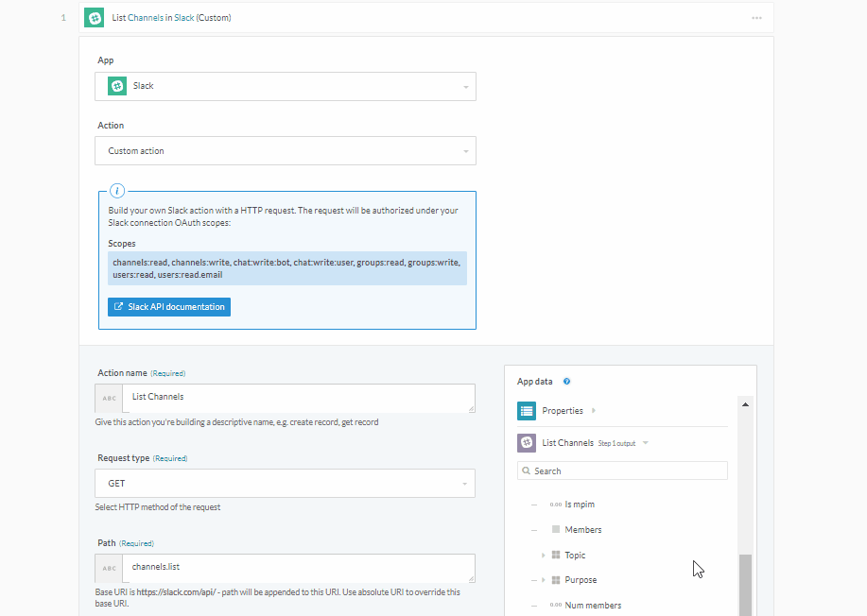Screen dimensions: 867x616
Task: Open the step options ellipsis menu
Action: 755,17
